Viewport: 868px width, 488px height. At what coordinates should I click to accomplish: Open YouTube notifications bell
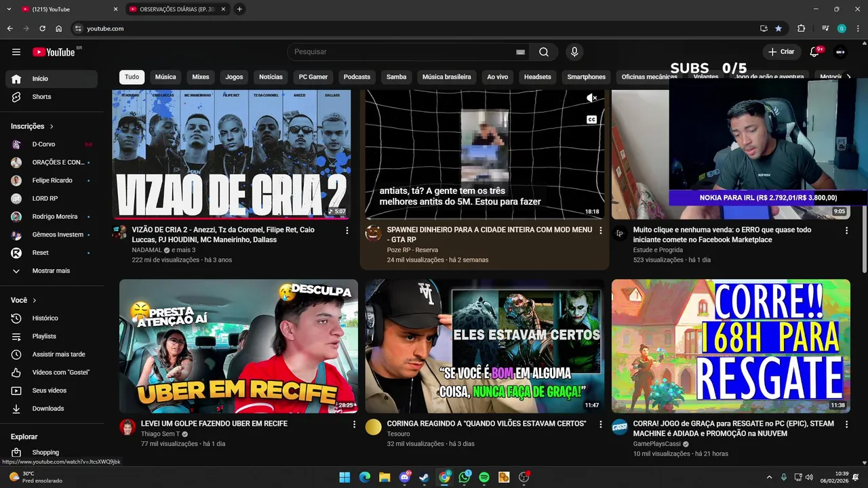(x=815, y=52)
